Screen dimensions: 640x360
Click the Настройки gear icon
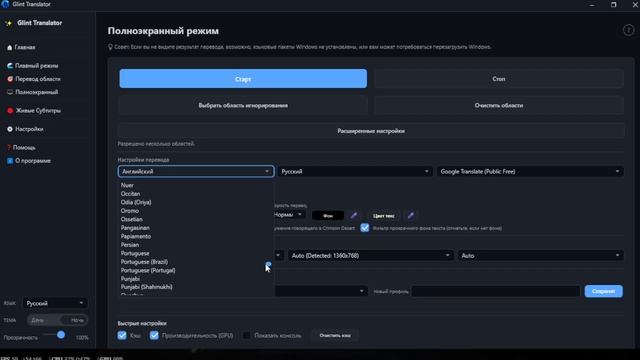click(10, 129)
